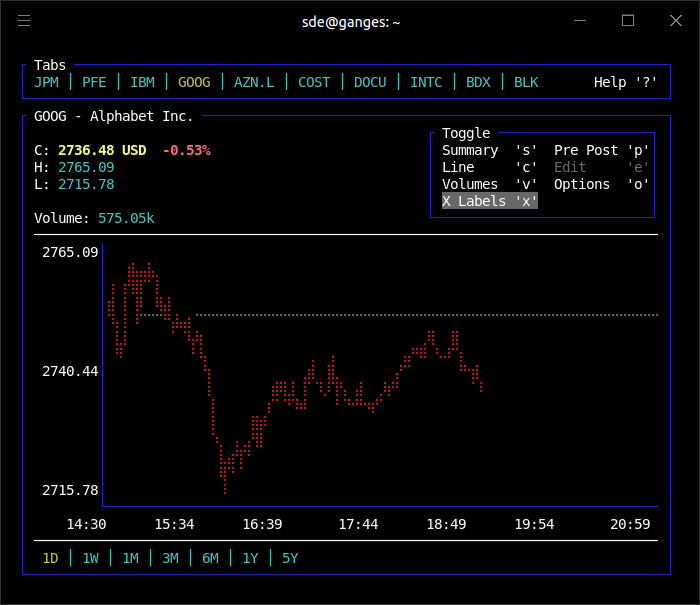Switch to the PFE tab
Screen dimensions: 700x605
tap(94, 83)
